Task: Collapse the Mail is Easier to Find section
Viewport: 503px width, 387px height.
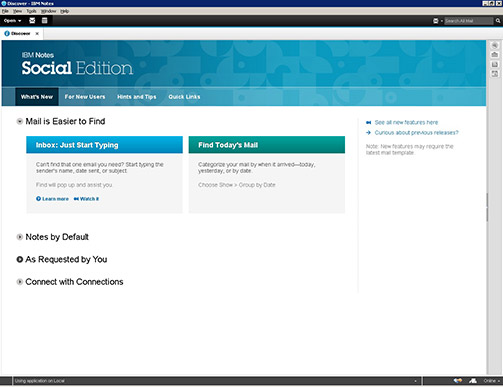Action: click(20, 121)
